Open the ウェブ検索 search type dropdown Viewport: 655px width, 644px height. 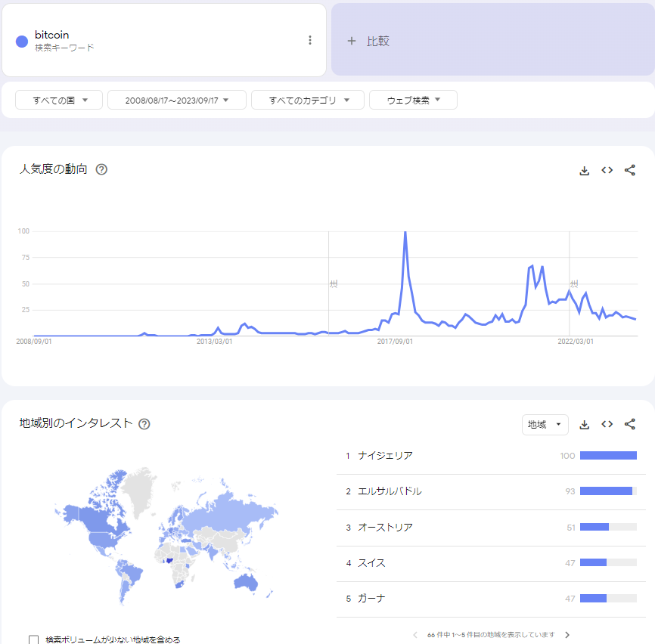[x=413, y=101]
